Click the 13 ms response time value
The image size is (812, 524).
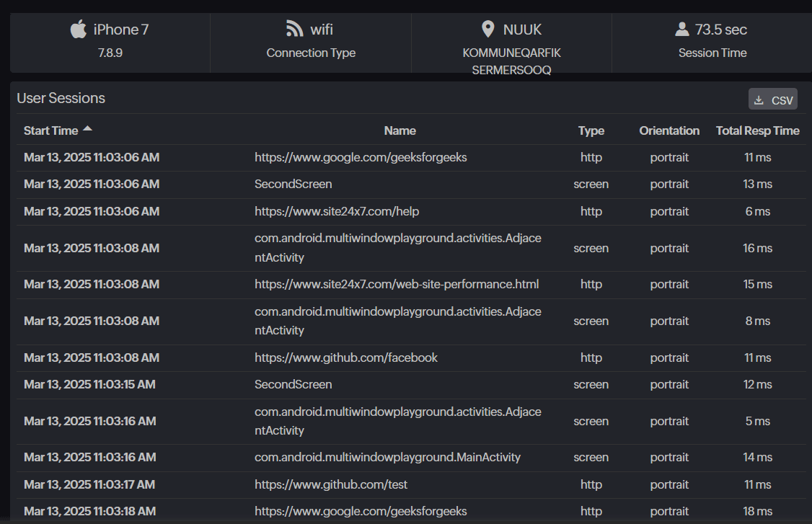click(x=758, y=184)
